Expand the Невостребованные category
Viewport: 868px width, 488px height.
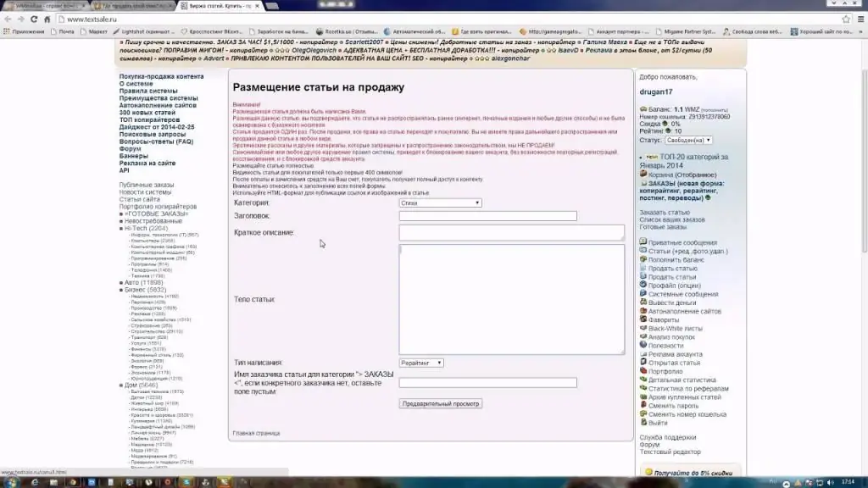click(x=121, y=221)
